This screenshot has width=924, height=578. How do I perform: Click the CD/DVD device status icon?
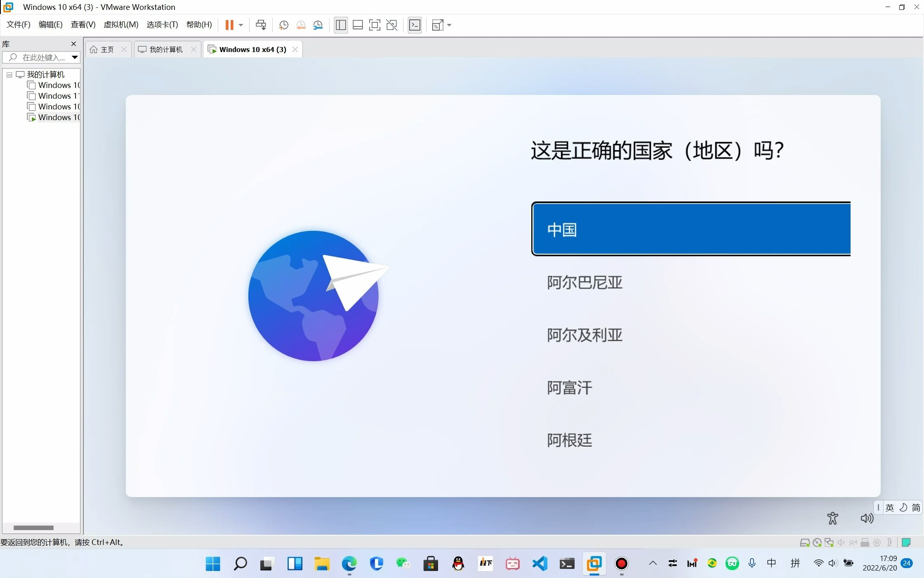817,542
